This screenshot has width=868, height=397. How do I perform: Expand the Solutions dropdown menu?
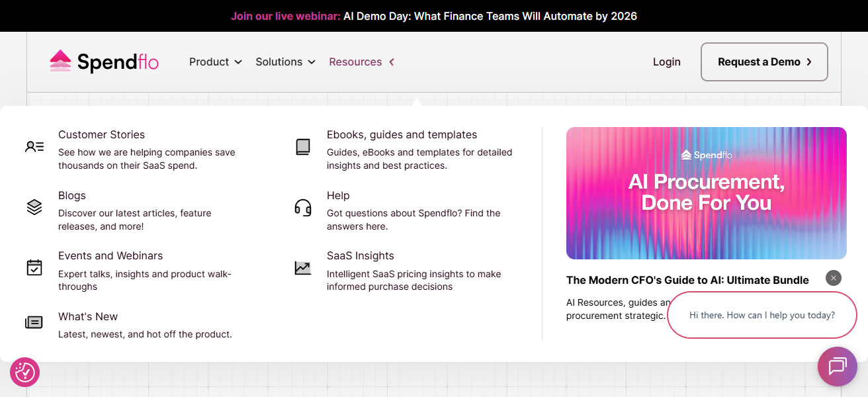pyautogui.click(x=286, y=62)
